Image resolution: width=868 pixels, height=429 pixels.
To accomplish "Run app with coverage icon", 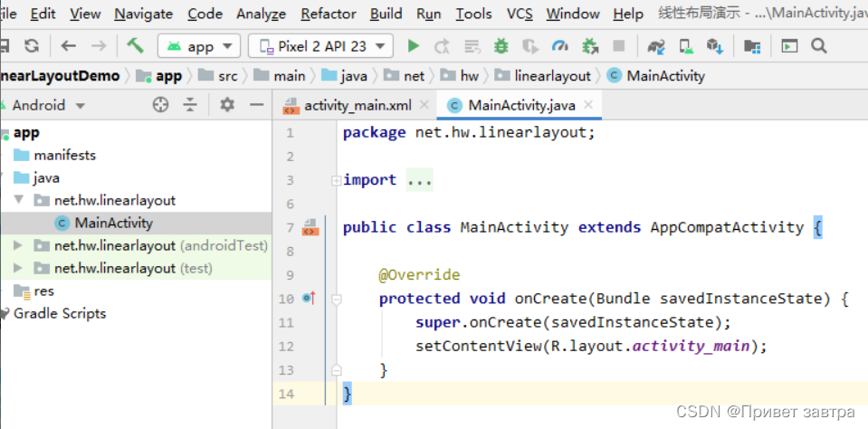I will [530, 46].
